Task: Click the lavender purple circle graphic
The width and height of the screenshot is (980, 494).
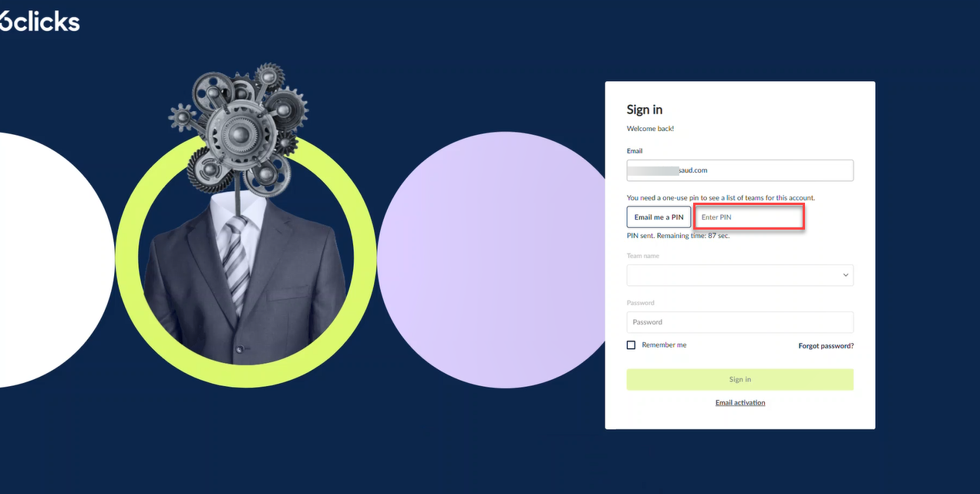Action: click(493, 260)
